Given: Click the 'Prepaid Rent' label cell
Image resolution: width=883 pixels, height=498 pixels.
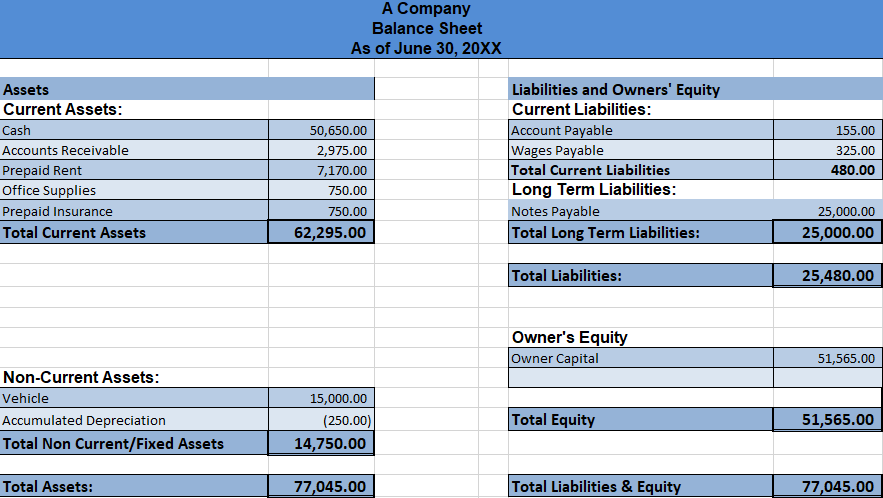Looking at the screenshot, I should [134, 170].
